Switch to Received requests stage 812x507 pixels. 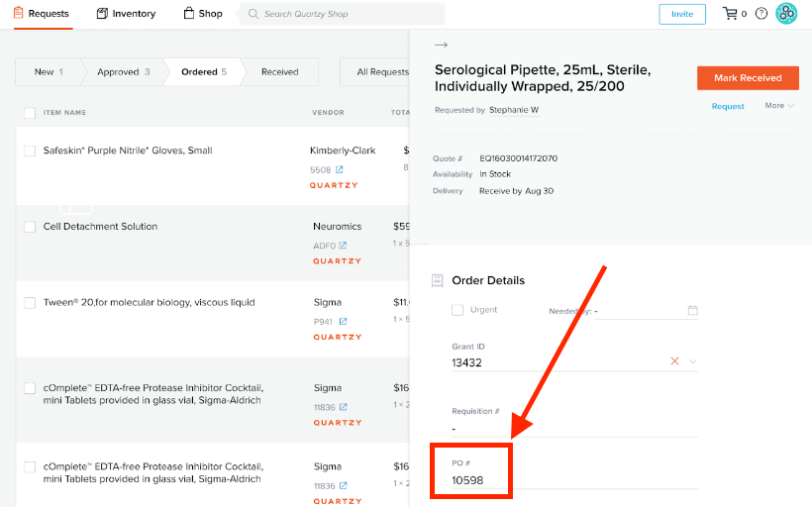click(x=279, y=72)
